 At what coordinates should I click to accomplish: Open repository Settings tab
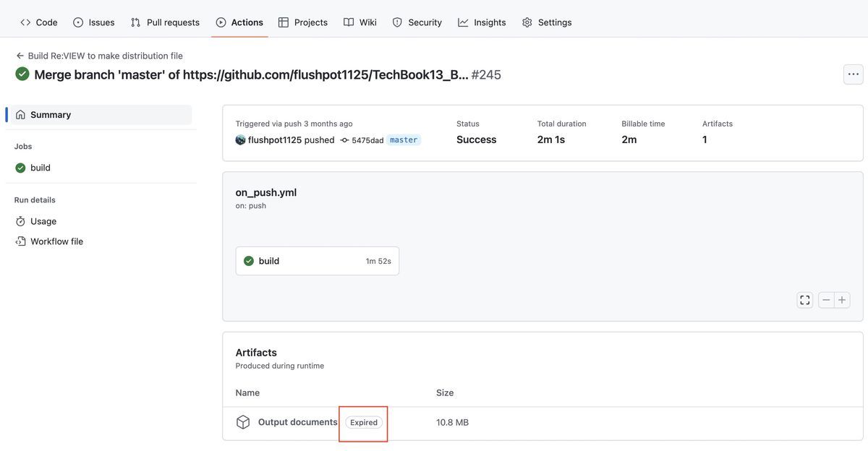tap(547, 22)
